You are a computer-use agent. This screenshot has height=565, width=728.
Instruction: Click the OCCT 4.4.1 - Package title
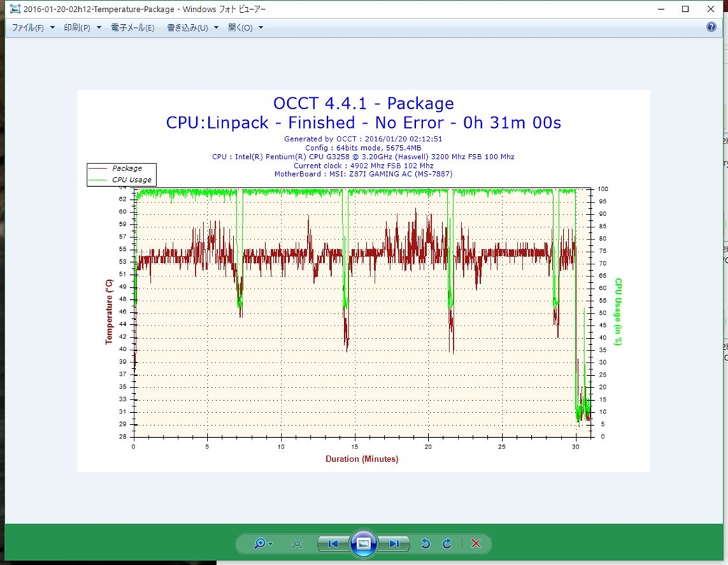point(363,103)
